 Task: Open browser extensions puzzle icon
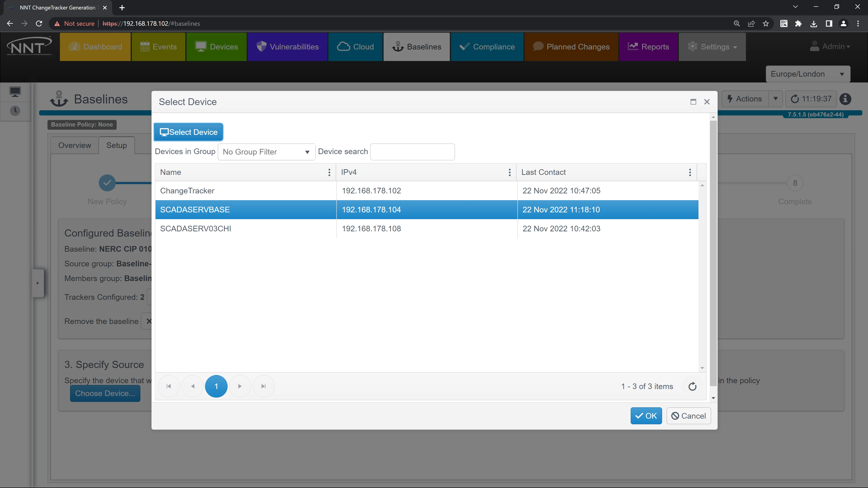[x=798, y=23]
